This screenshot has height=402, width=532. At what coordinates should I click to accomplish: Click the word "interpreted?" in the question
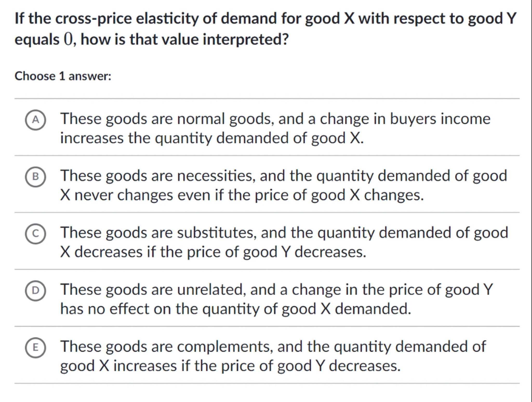click(245, 39)
